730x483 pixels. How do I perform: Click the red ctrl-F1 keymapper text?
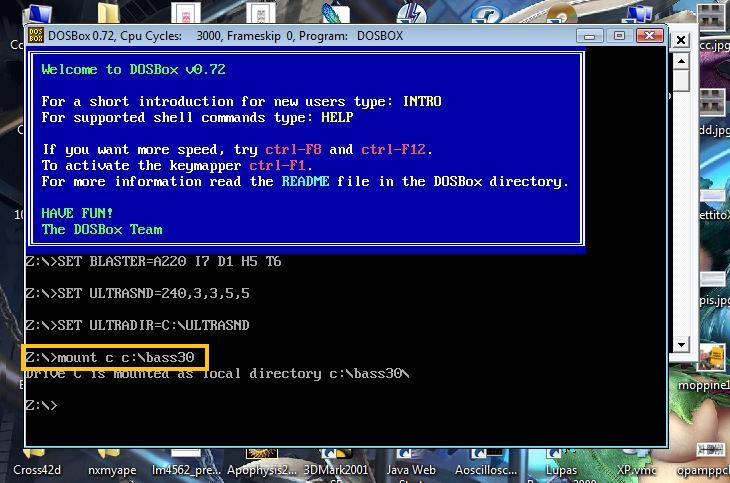(x=277, y=165)
